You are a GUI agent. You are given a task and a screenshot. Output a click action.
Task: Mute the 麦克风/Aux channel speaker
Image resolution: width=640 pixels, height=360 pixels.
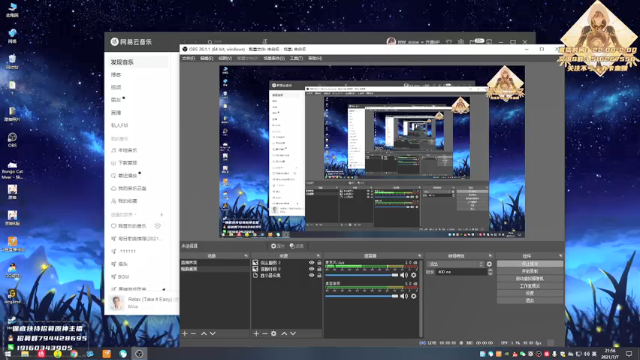coord(404,275)
